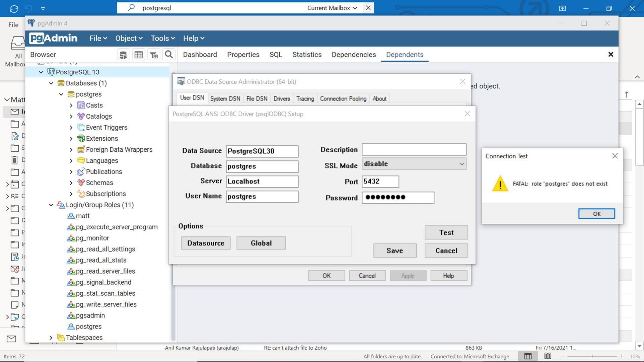Viewport: 644px width, 362px height.
Task: Click OK in Connection Test dialog
Action: click(596, 214)
